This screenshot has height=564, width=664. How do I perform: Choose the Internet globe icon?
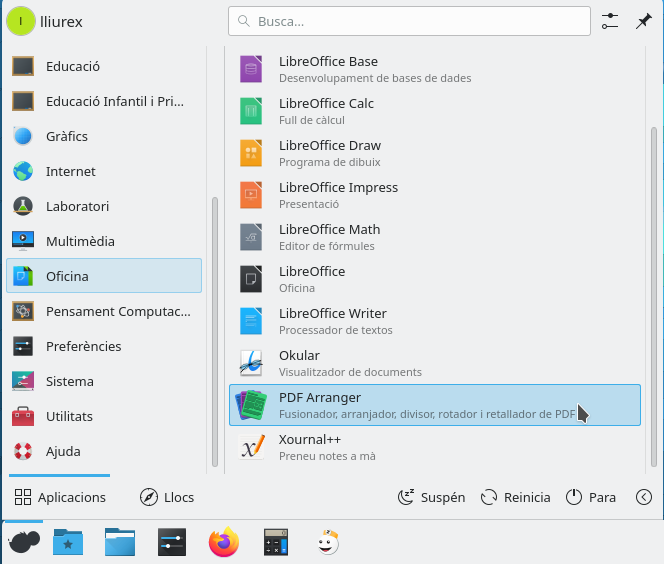[x=23, y=171]
